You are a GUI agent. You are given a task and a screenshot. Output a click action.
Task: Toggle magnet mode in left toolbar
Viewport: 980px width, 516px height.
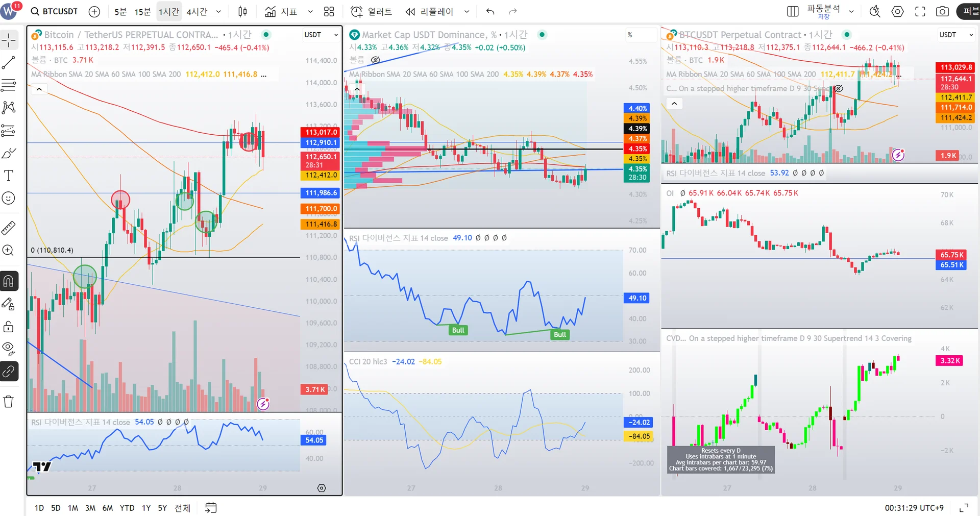9,281
